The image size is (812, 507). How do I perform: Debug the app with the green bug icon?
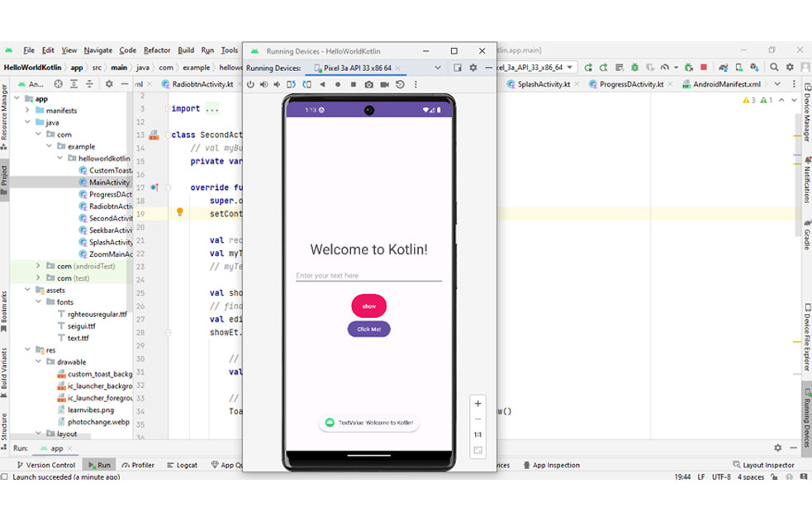pyautogui.click(x=635, y=68)
